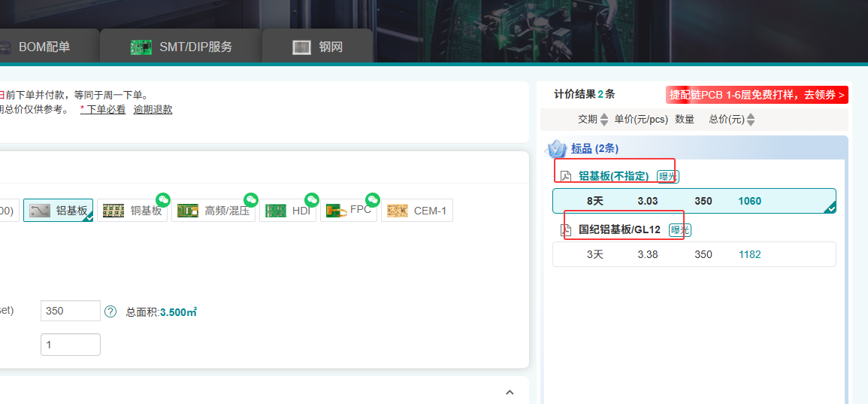
Task: Open the 下单必看 link
Action: point(106,110)
